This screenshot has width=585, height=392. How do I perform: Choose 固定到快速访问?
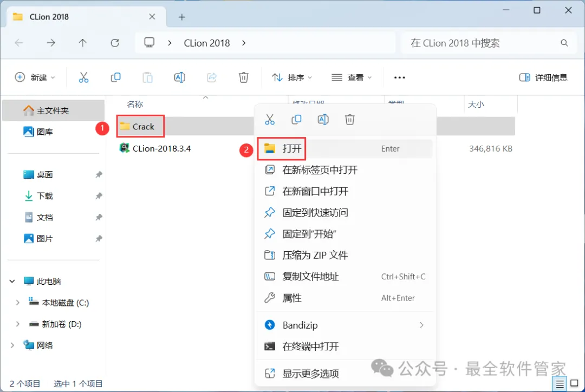point(344,213)
